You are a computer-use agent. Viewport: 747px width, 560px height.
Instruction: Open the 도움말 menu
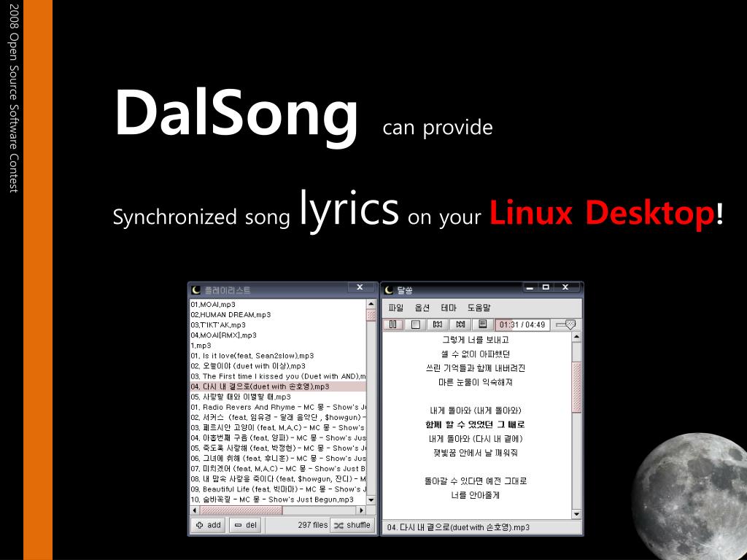tap(479, 308)
